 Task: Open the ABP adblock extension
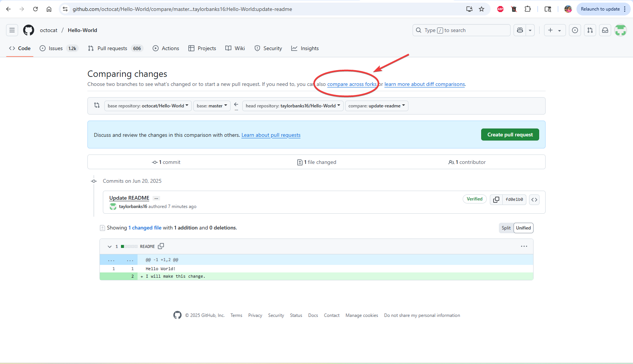pyautogui.click(x=500, y=9)
